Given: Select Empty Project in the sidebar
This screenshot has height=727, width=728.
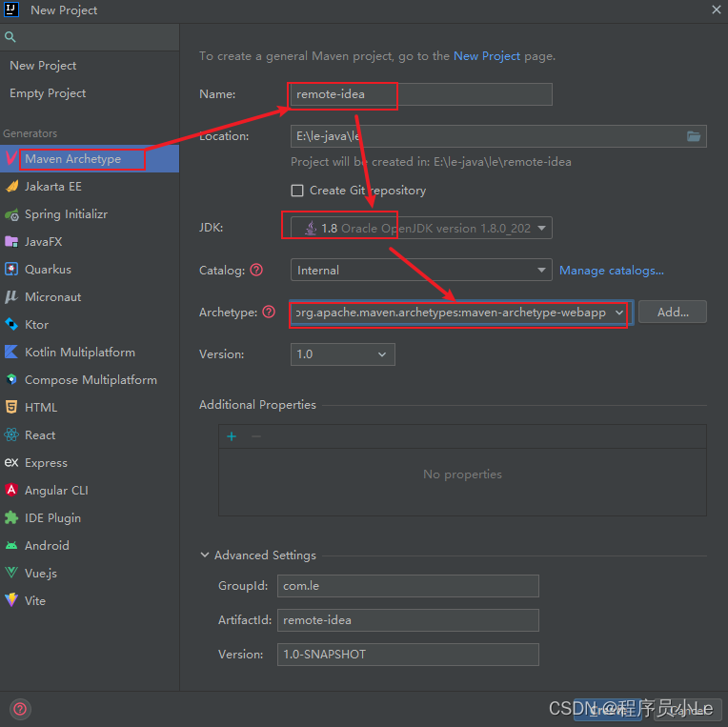Looking at the screenshot, I should tap(48, 93).
